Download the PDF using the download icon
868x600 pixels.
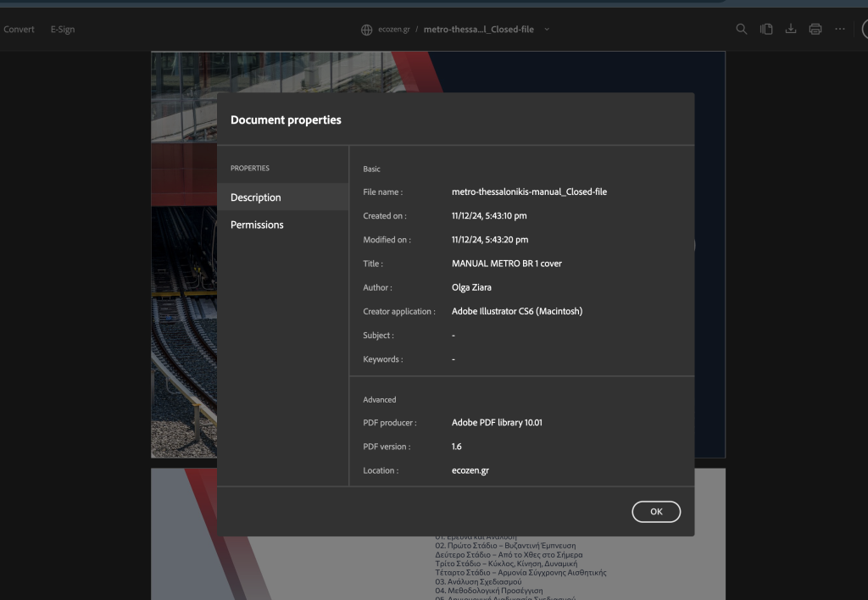(791, 29)
